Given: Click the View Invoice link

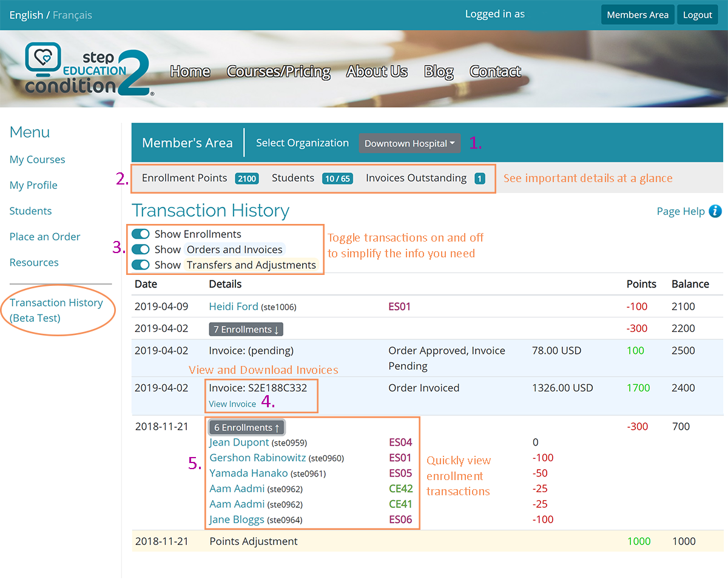Looking at the screenshot, I should coord(232,404).
